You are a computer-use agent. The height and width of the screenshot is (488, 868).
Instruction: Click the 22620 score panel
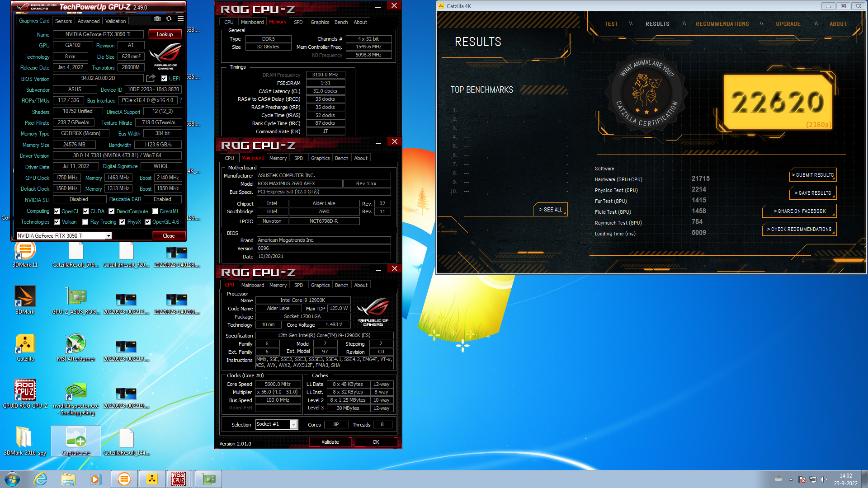[x=778, y=103]
